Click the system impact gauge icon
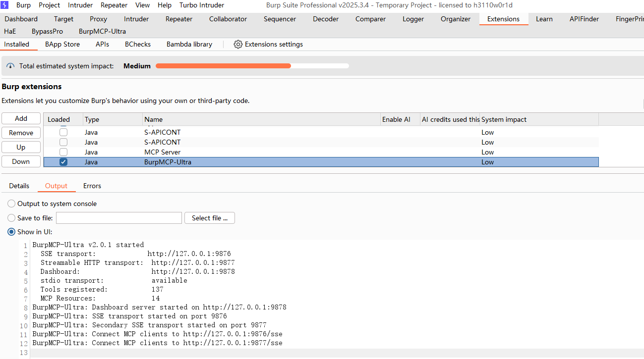The image size is (644, 359). pyautogui.click(x=10, y=66)
